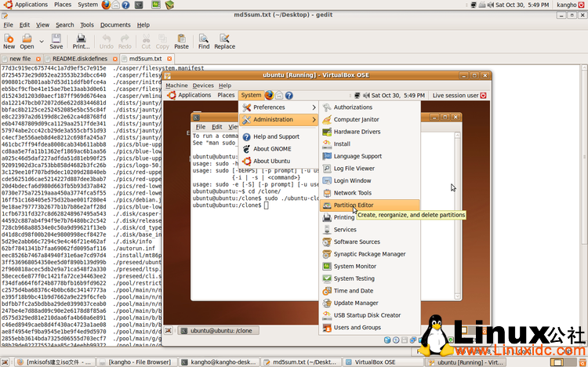Screen dimensions: 588x367
Task: Click guest Live session user indicator
Action: click(459, 96)
